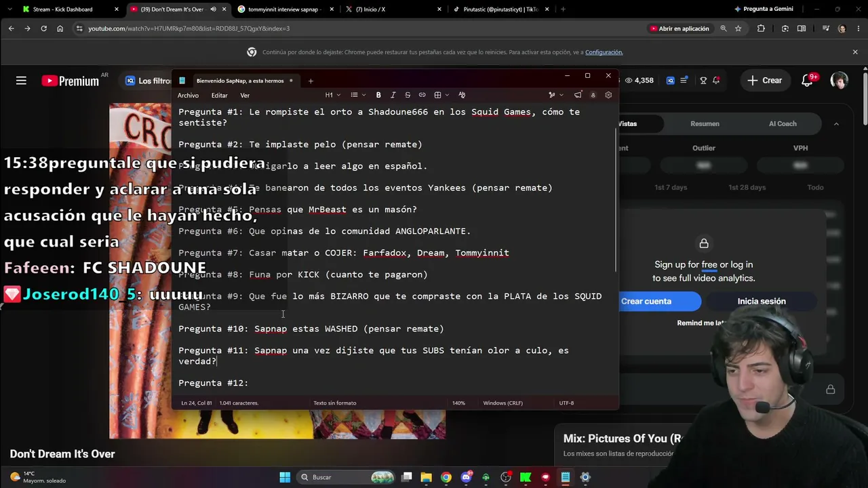
Task: Open the Configuración link in restore banner
Action: coord(604,52)
